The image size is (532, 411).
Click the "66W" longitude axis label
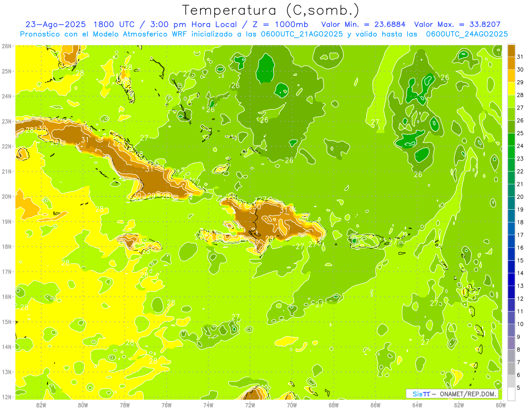click(376, 405)
